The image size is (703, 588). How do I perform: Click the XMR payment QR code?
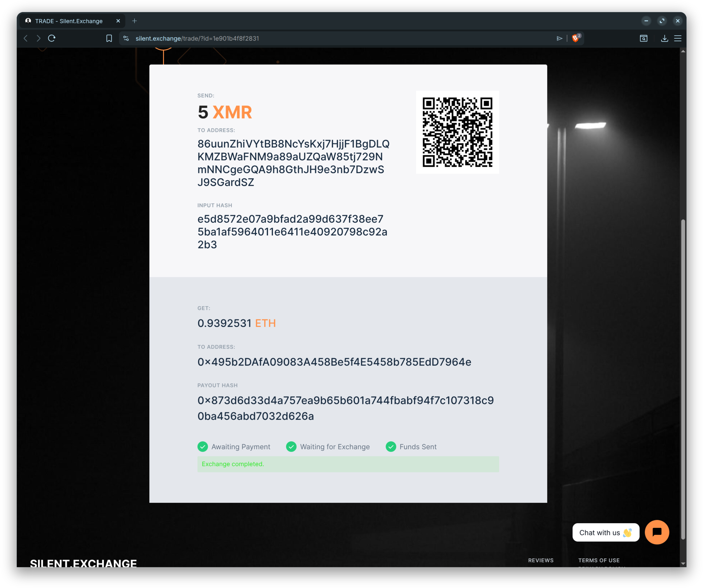pyautogui.click(x=457, y=132)
